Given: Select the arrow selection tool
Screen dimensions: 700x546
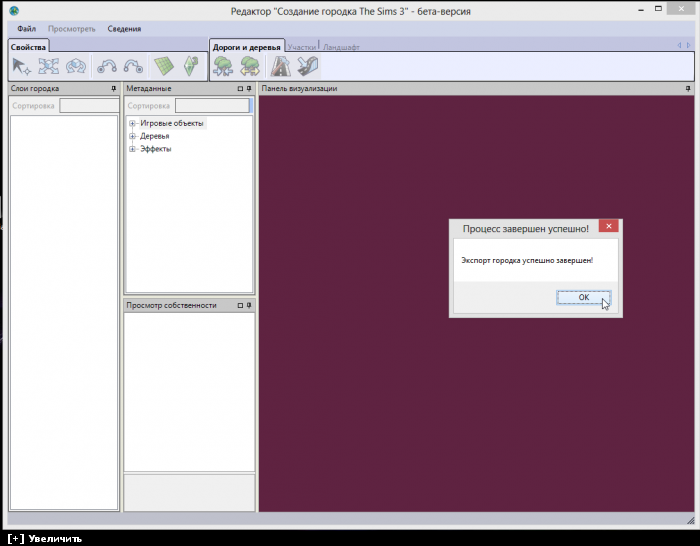Looking at the screenshot, I should (21, 66).
